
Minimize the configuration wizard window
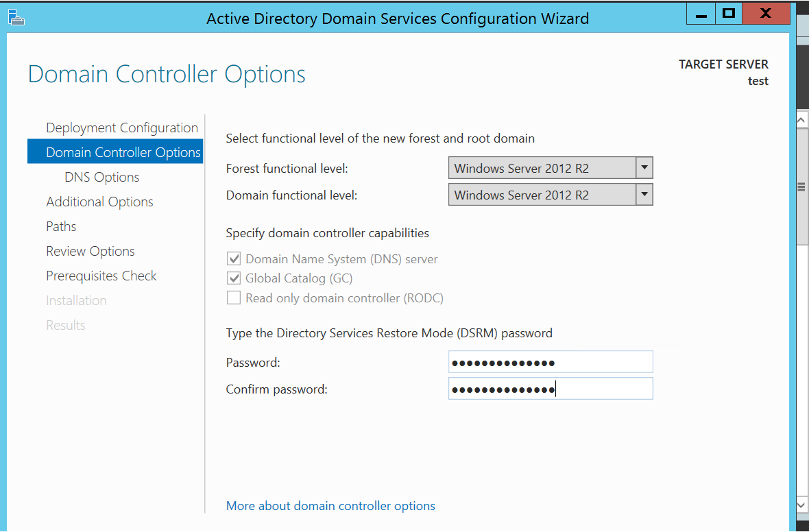pos(701,14)
